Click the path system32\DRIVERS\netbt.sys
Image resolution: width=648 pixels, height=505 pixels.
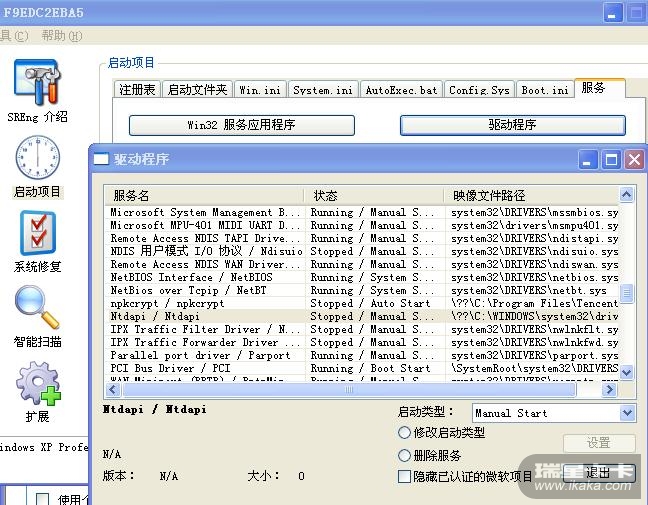[529, 291]
